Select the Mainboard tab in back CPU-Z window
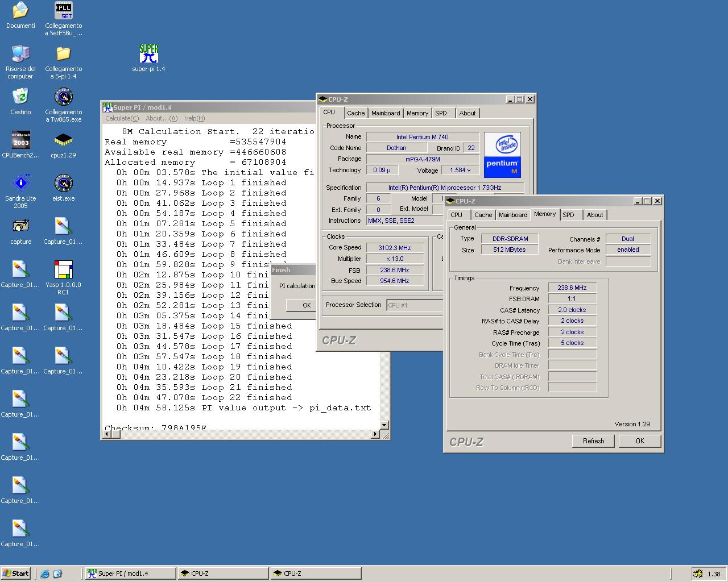This screenshot has width=728, height=582. 386,113
